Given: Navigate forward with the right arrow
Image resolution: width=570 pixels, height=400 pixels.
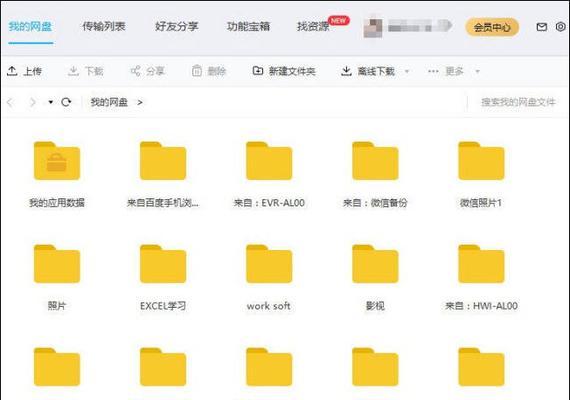Looking at the screenshot, I should pyautogui.click(x=33, y=103).
